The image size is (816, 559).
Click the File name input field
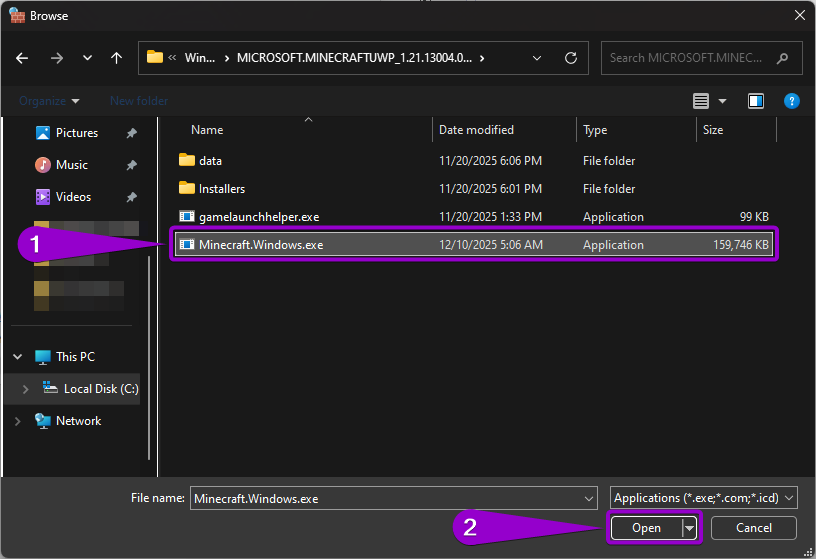tap(393, 499)
